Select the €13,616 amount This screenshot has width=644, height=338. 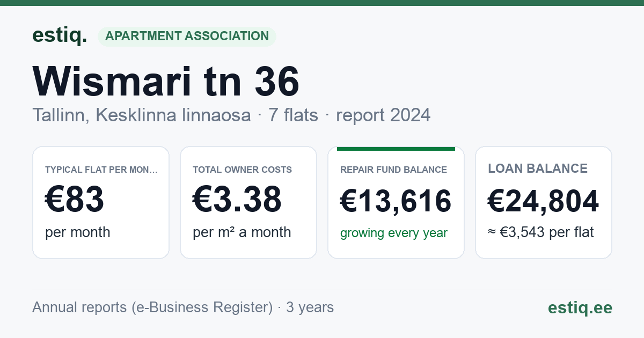396,201
